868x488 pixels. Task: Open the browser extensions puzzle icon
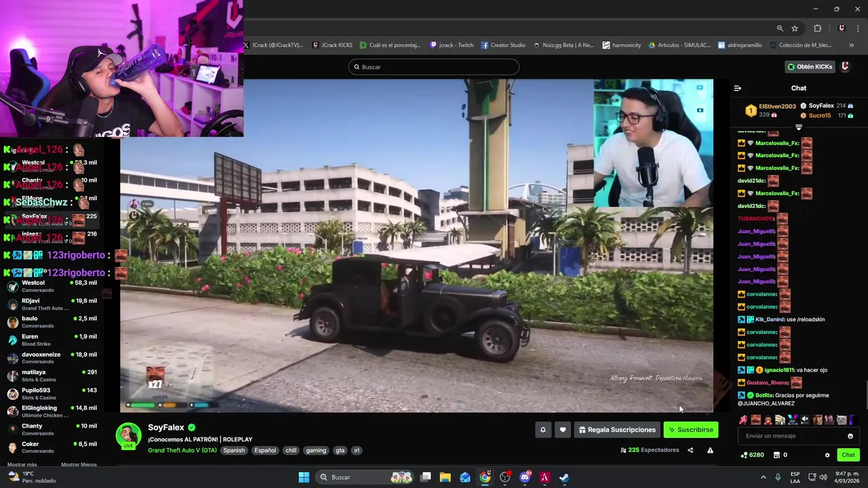click(x=817, y=28)
